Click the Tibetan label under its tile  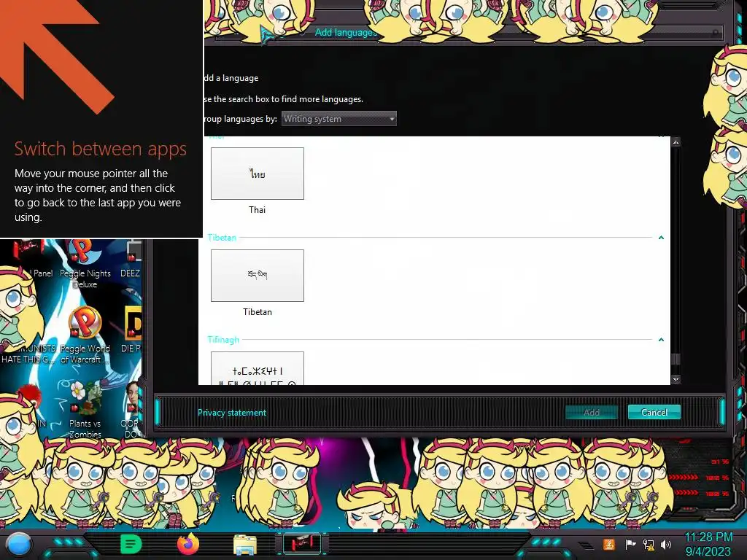258,312
